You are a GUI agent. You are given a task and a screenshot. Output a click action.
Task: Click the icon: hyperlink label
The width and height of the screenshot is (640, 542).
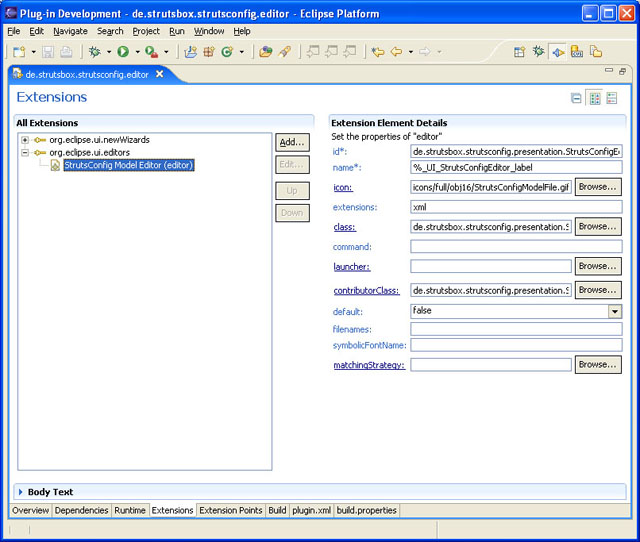click(343, 187)
